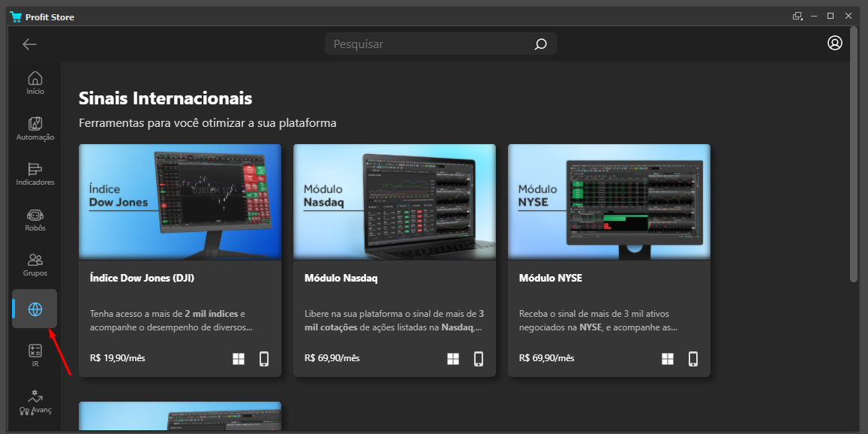Select the globe international signals icon
This screenshot has height=434, width=868.
click(35, 309)
